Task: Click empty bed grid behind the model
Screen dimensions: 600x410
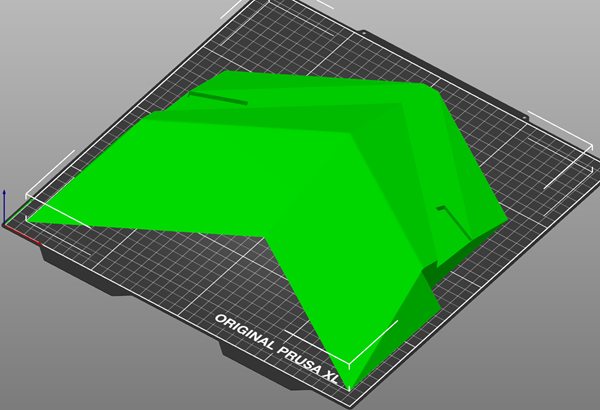Action: tap(330, 50)
